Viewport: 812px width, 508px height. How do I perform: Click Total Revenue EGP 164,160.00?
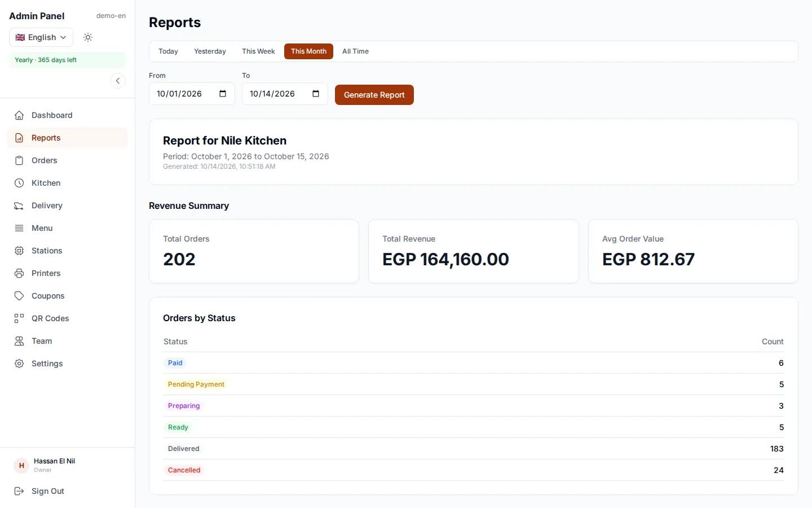pyautogui.click(x=445, y=259)
